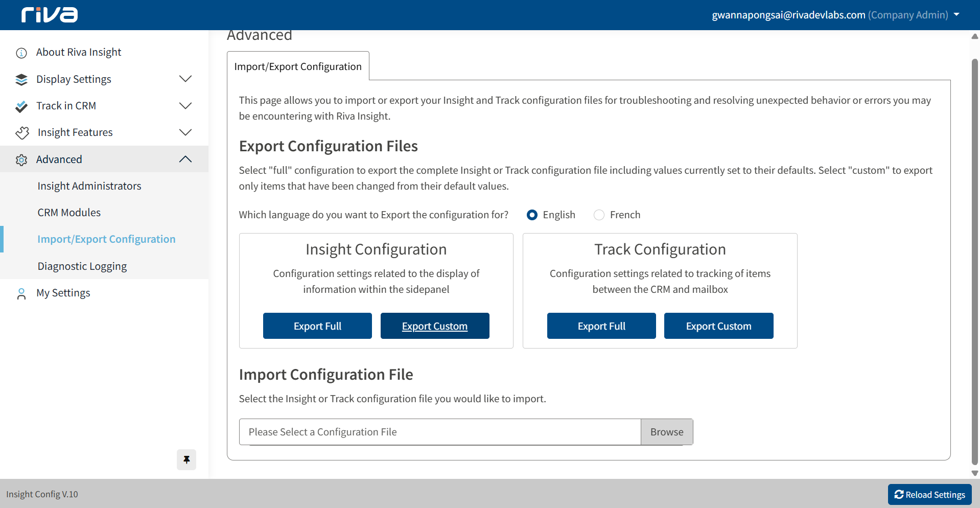980x508 pixels.
Task: Select the Import/Export Configuration tab
Action: pos(298,66)
